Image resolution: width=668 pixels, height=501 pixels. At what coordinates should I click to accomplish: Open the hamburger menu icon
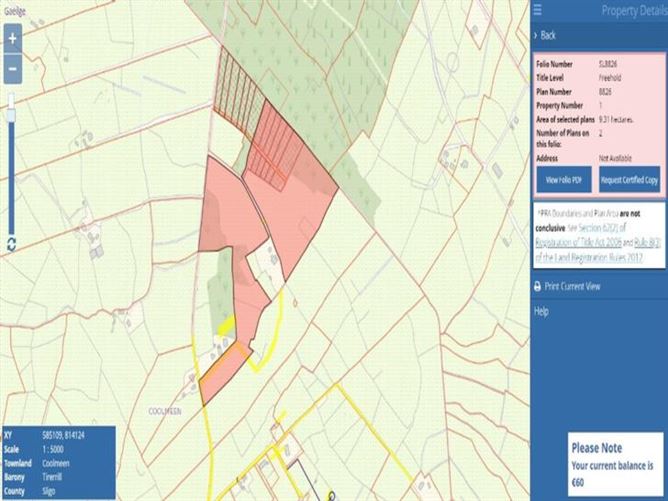click(x=538, y=10)
